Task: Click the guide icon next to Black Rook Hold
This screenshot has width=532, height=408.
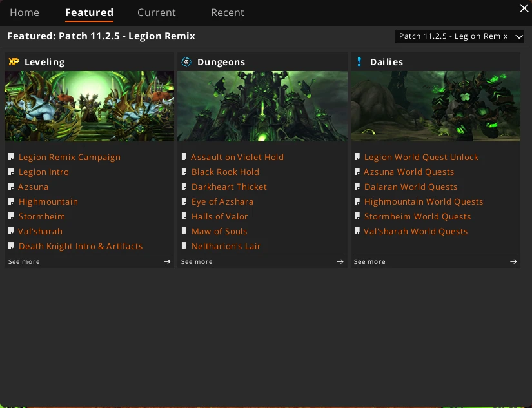Action: [184, 172]
